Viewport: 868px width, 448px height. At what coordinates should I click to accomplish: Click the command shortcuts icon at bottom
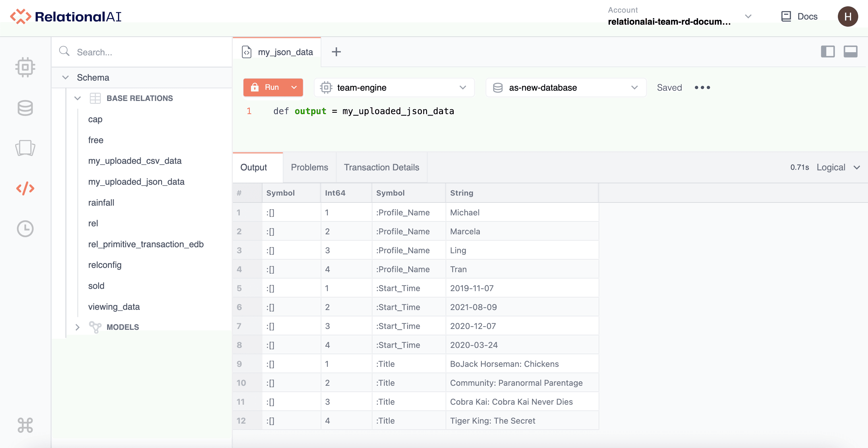pyautogui.click(x=25, y=425)
